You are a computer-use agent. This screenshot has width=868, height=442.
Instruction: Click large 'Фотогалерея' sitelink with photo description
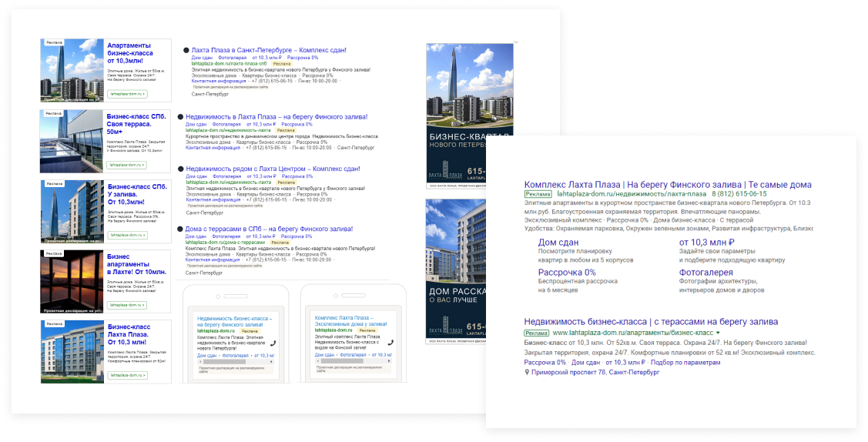[x=705, y=272]
